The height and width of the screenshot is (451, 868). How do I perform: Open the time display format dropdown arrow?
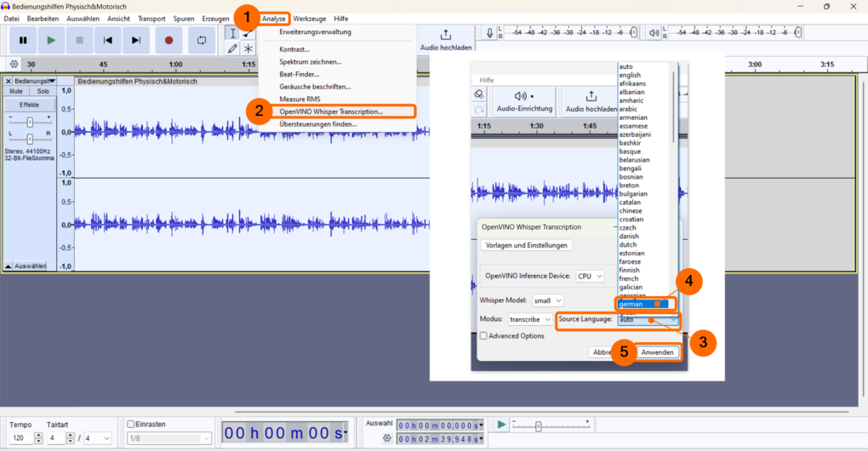[x=345, y=433]
